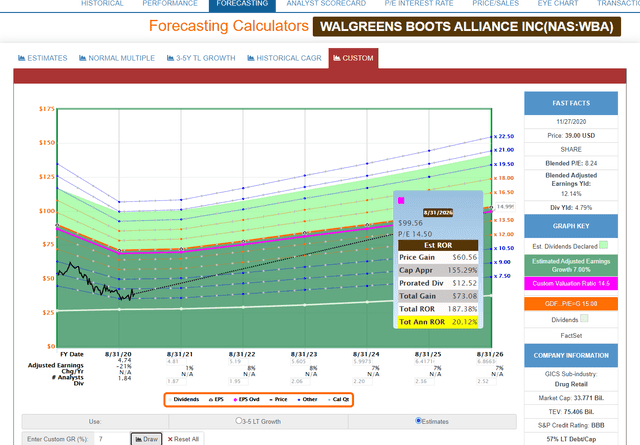
Task: Edit the 8/31/23 earnings estimate field
Action: pos(300,361)
